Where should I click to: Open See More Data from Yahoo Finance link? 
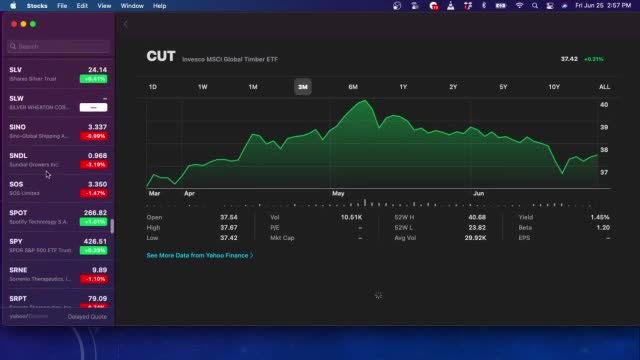(x=200, y=256)
